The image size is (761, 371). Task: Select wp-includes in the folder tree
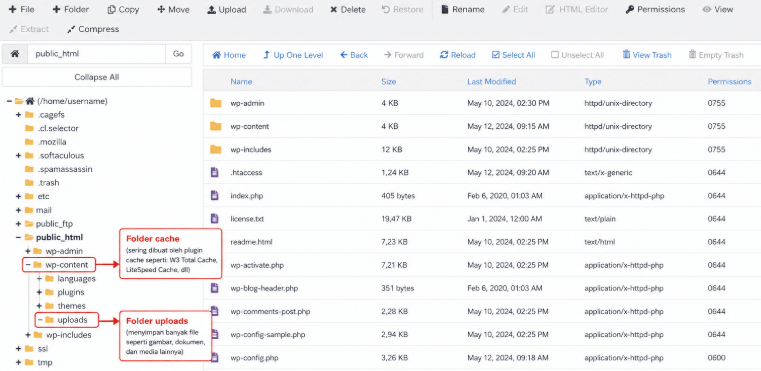click(x=68, y=335)
